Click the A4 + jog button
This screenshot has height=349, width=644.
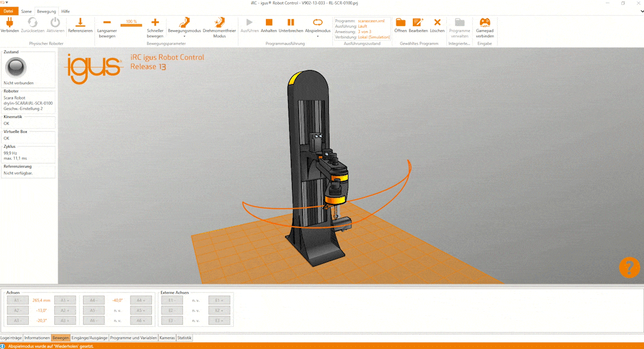141,300
